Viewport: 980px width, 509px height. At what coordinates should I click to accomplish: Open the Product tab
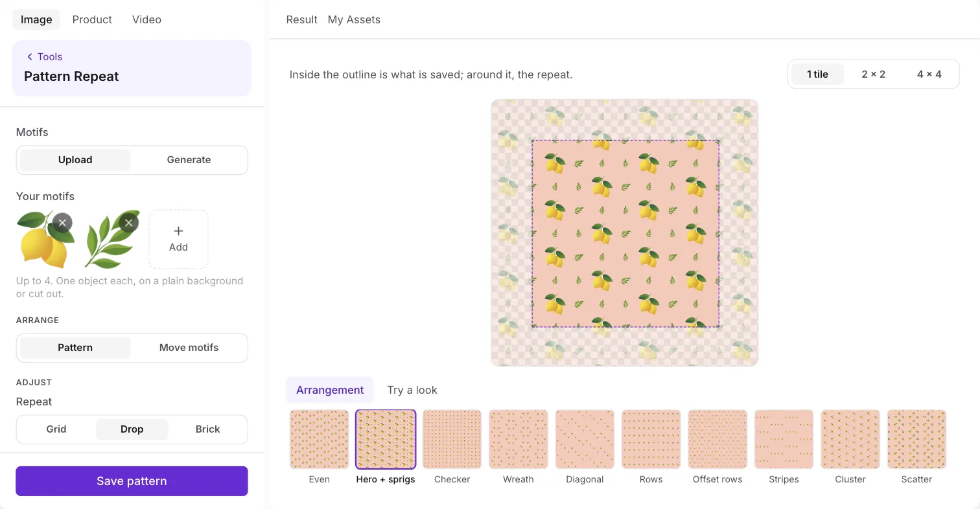point(92,19)
